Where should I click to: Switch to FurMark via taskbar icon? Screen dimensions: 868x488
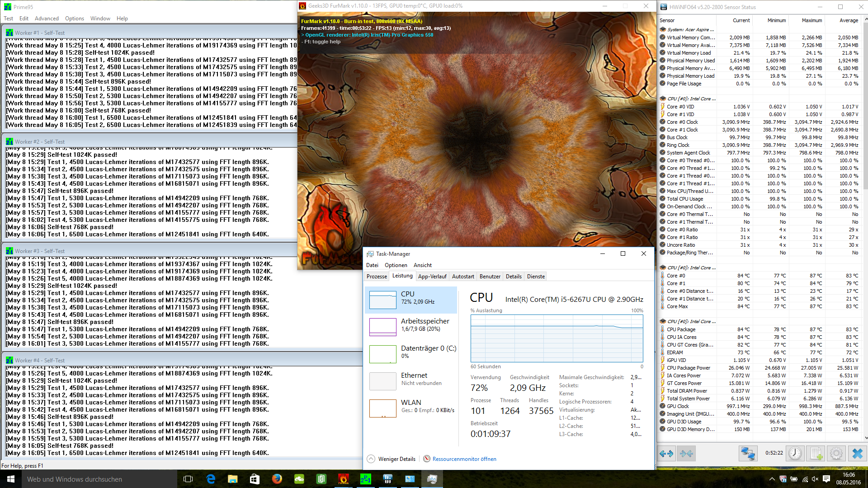[344, 479]
